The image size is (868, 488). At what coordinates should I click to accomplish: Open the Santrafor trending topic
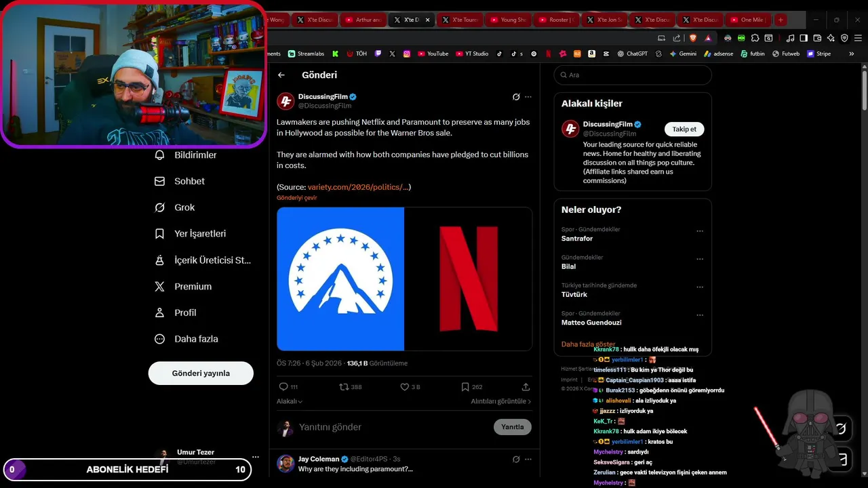(x=577, y=239)
